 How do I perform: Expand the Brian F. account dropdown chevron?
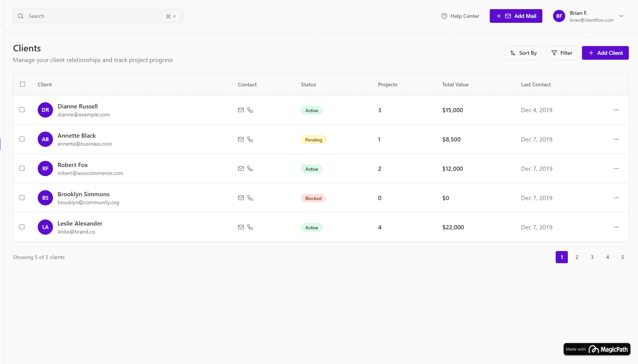[621, 16]
